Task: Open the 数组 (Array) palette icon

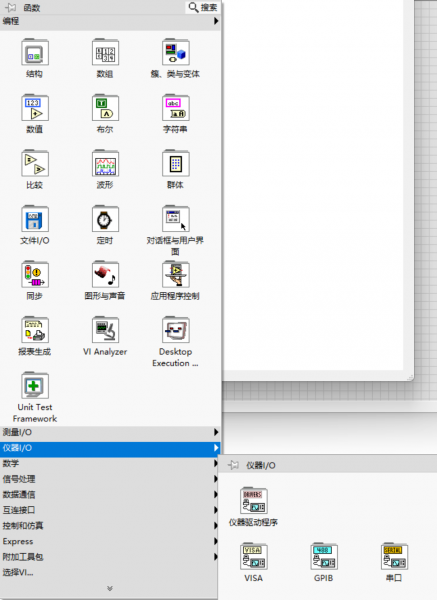Action: (105, 52)
